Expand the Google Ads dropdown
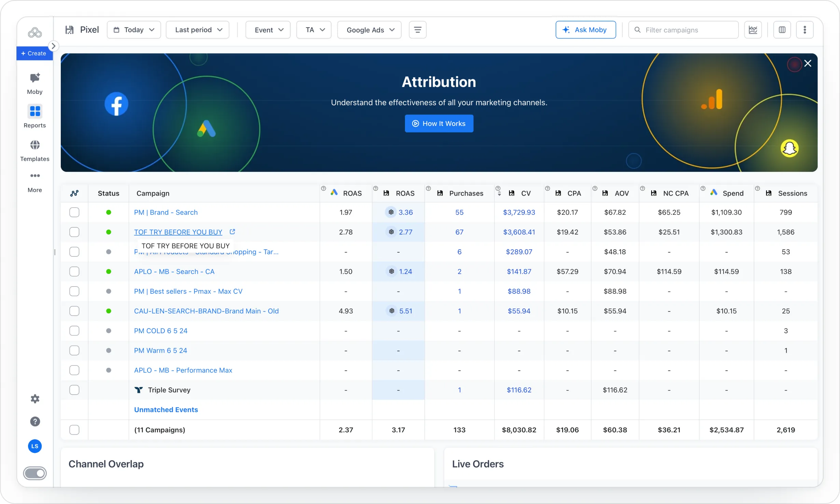Viewport: 840px width, 504px height. pyautogui.click(x=369, y=30)
